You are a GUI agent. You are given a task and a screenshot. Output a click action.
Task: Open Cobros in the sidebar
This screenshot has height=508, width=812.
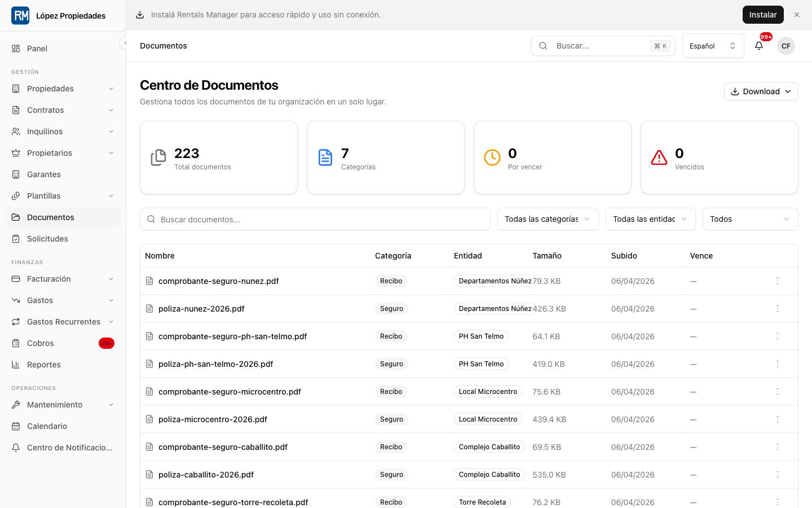coord(63,343)
